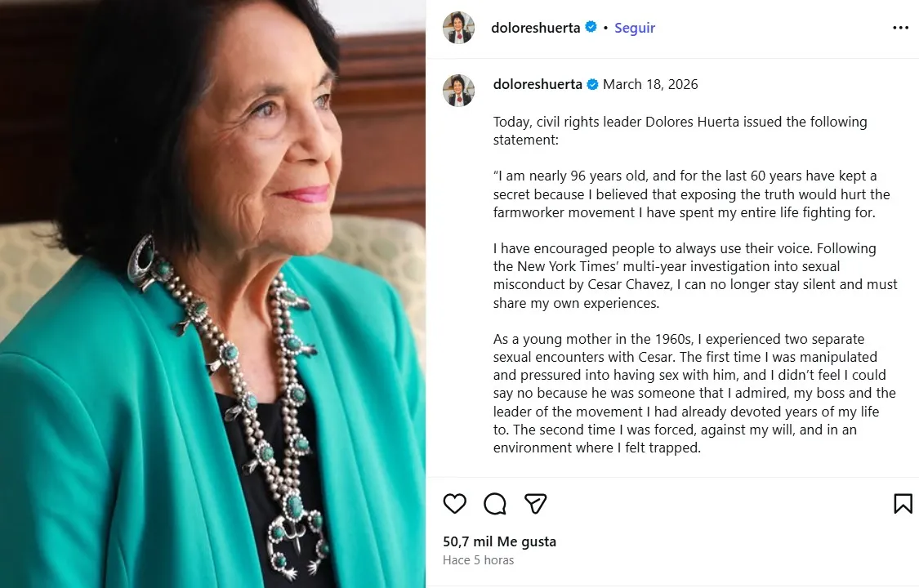Click the 'Hace 5 horas' timestamp
The width and height of the screenshot is (919, 588).
click(x=478, y=560)
